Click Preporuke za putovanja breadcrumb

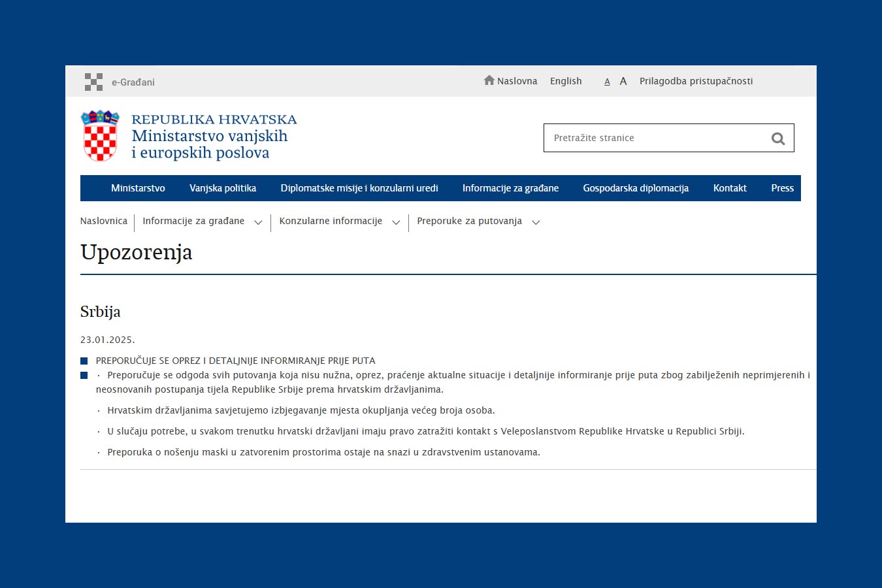[x=469, y=221]
